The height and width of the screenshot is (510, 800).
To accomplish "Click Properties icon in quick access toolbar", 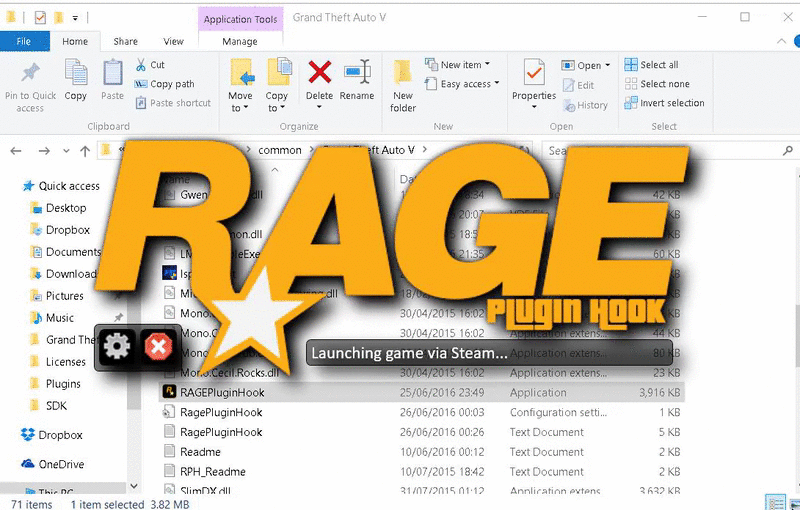I will 40,17.
